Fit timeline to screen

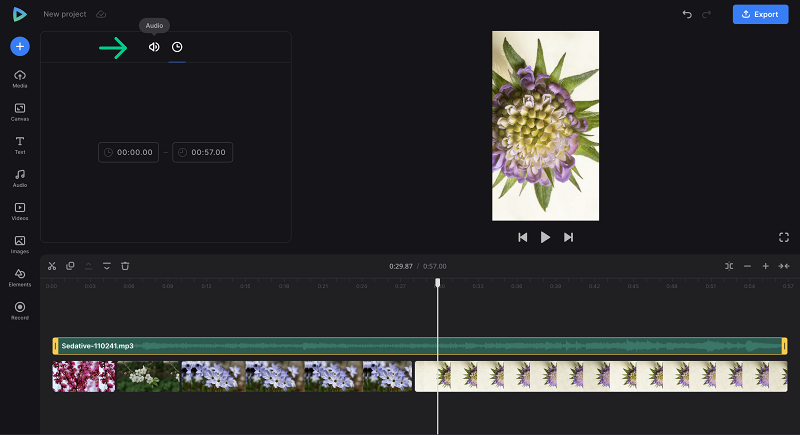(x=784, y=266)
